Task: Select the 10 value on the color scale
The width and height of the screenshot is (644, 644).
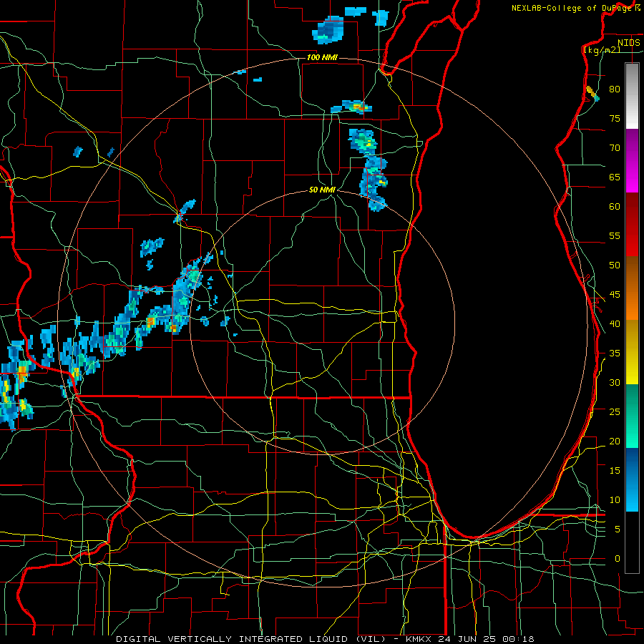Action: 615,500
